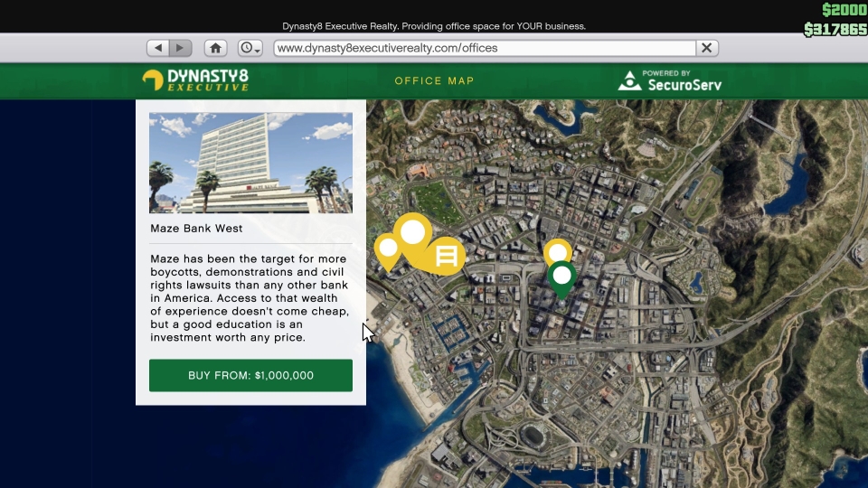This screenshot has width=868, height=488.
Task: Click the Dynasty8 Executive logo
Action: 195,80
